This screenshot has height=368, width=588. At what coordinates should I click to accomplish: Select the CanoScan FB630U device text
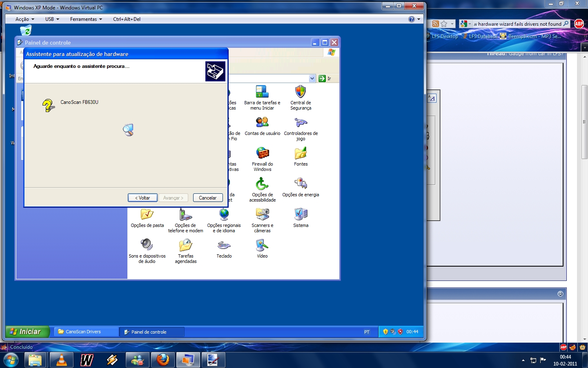point(79,102)
